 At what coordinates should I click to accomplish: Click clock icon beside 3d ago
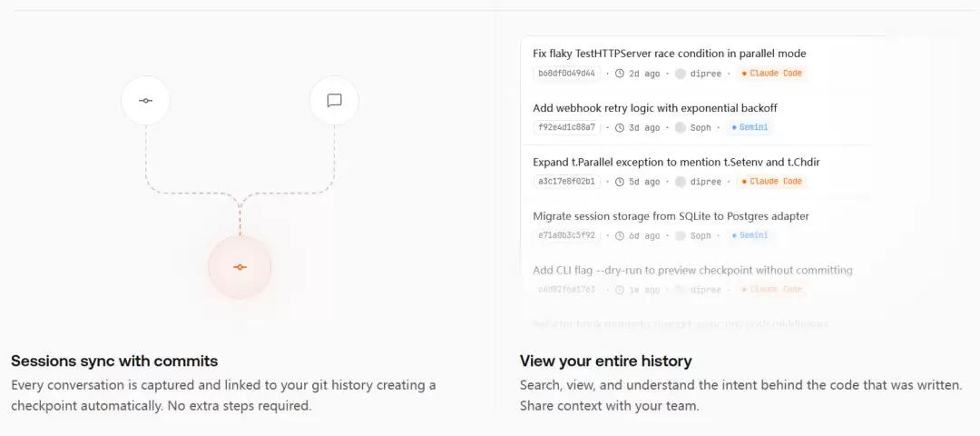[x=620, y=128]
